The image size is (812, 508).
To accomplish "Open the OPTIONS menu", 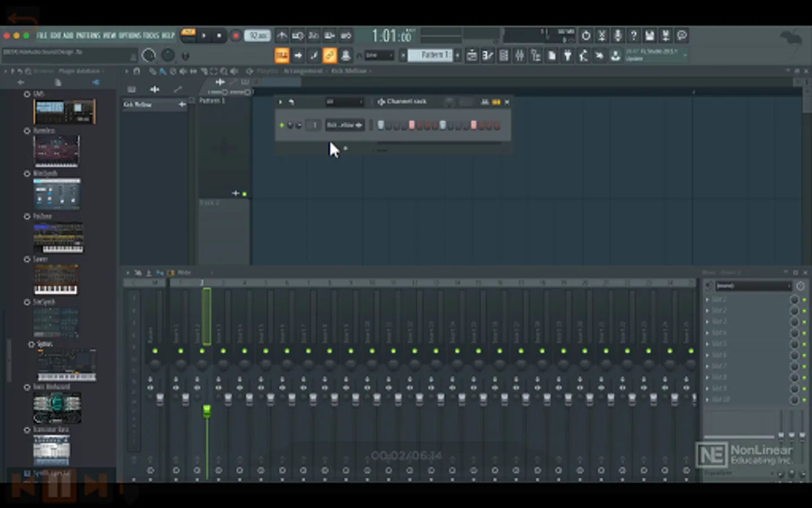I will [x=130, y=36].
